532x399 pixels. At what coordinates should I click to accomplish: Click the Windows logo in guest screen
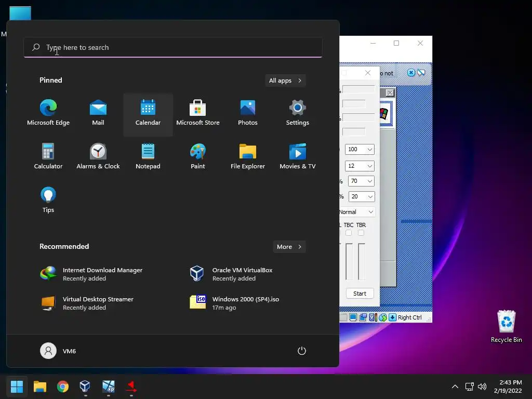tap(384, 114)
